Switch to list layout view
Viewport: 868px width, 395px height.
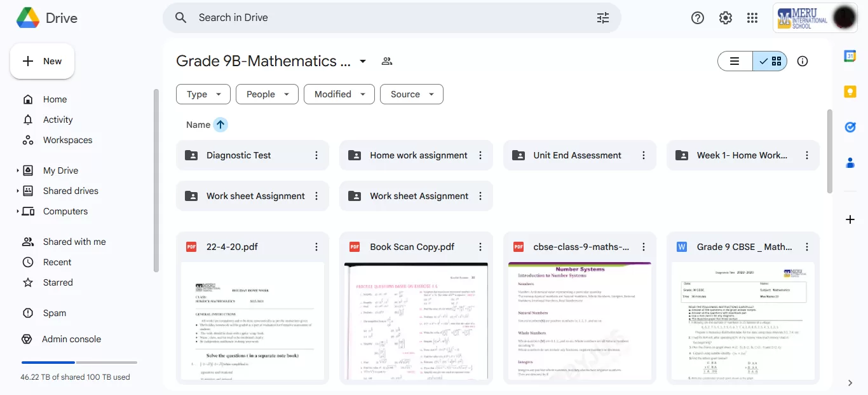tap(735, 61)
